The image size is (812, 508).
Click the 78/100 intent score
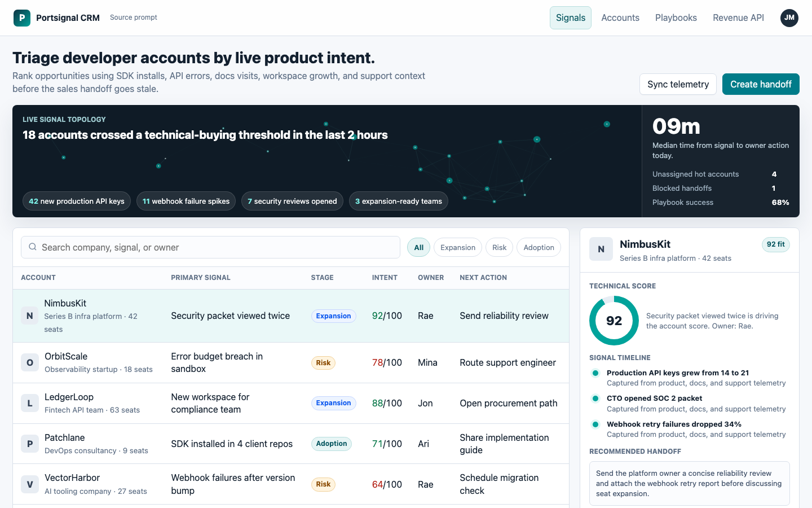point(387,362)
